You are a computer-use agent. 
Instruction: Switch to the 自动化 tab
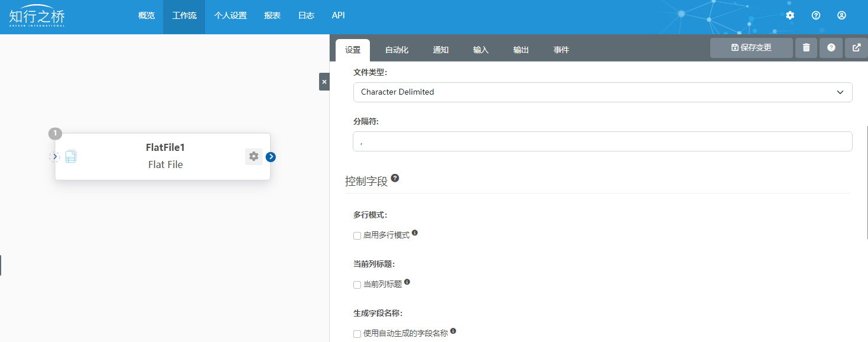tap(396, 50)
